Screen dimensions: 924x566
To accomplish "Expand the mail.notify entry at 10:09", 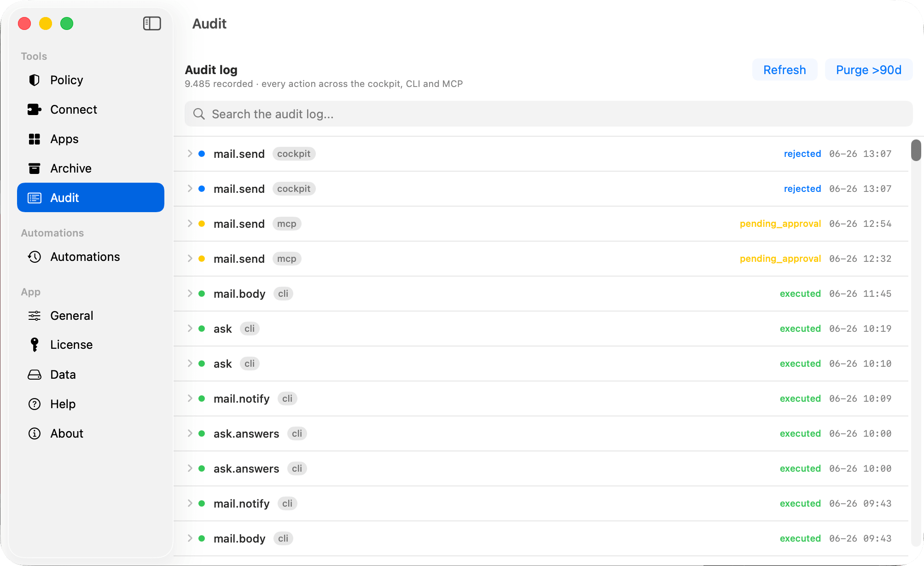I will click(x=190, y=399).
